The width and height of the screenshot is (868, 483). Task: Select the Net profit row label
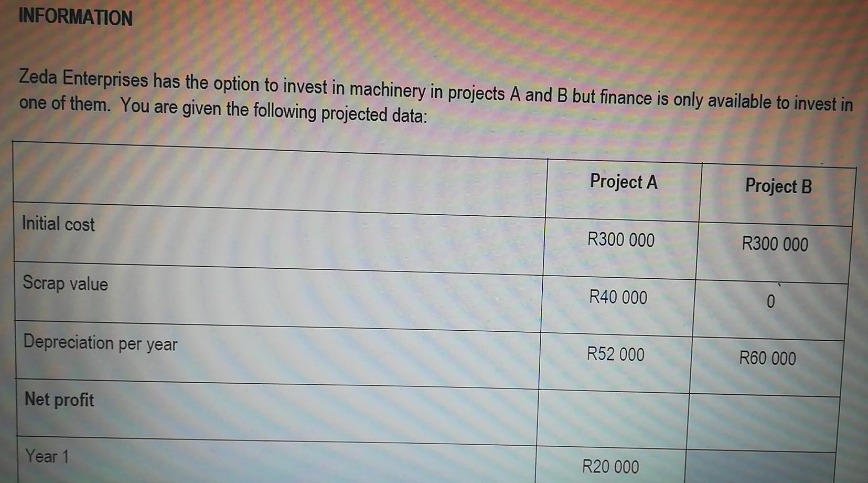point(59,400)
